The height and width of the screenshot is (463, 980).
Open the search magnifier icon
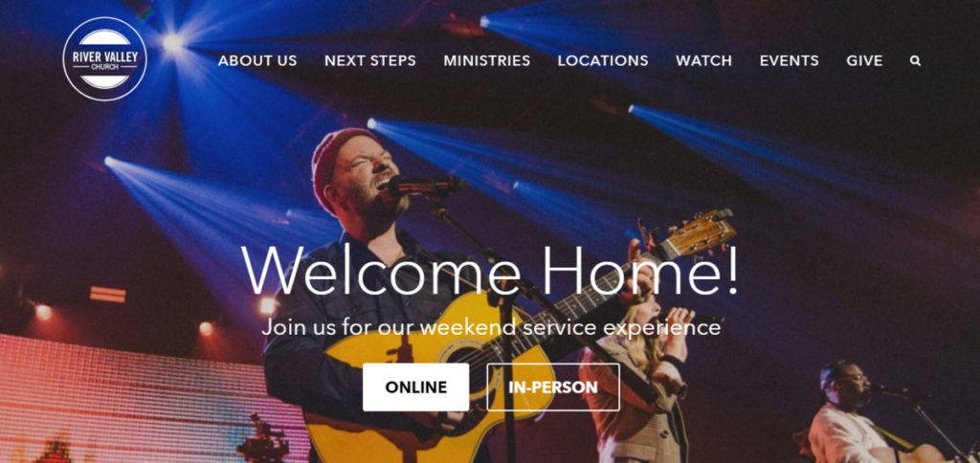[x=915, y=61]
